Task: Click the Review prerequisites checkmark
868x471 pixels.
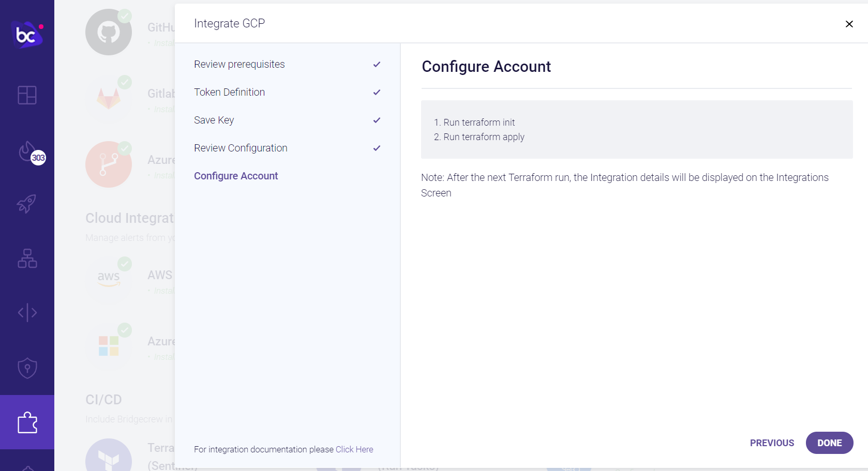Action: click(x=377, y=64)
